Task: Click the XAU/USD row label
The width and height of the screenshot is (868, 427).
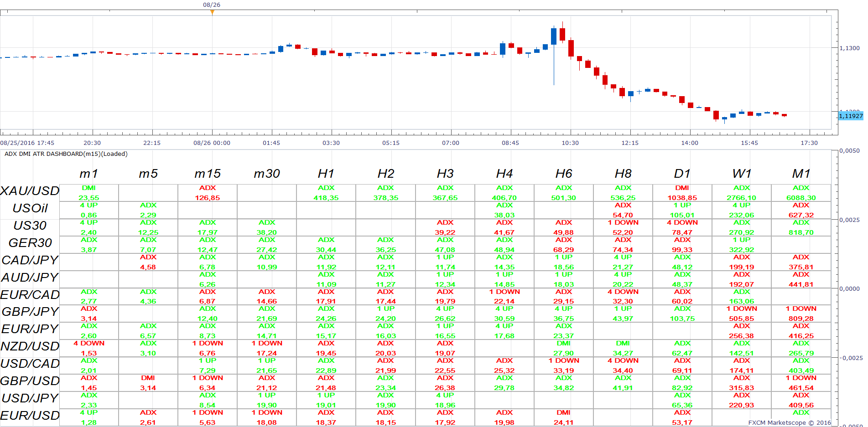Action: (30, 191)
